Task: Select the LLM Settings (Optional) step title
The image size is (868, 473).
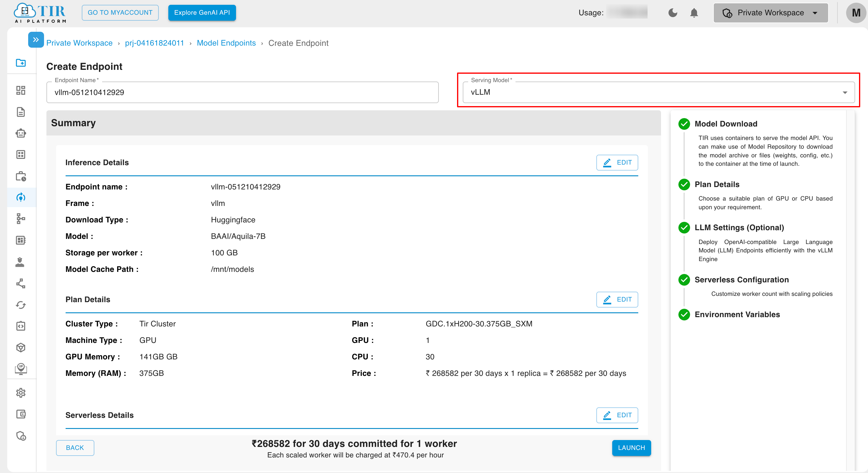Action: (739, 228)
